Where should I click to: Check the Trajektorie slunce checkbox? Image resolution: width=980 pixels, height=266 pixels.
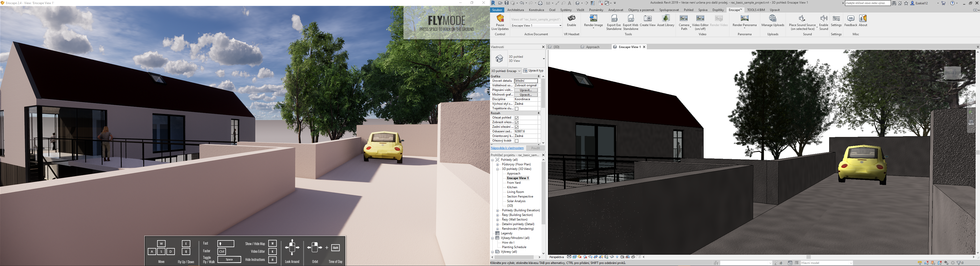[517, 109]
